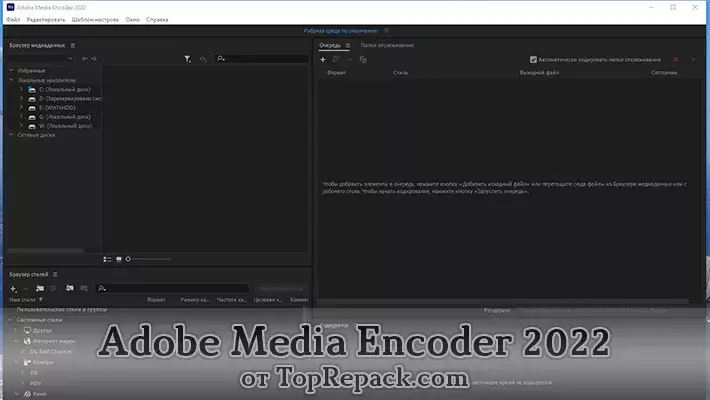Click the filter funnel icon in the Media Browser
Screen dimensions: 710x400
[x=187, y=59]
